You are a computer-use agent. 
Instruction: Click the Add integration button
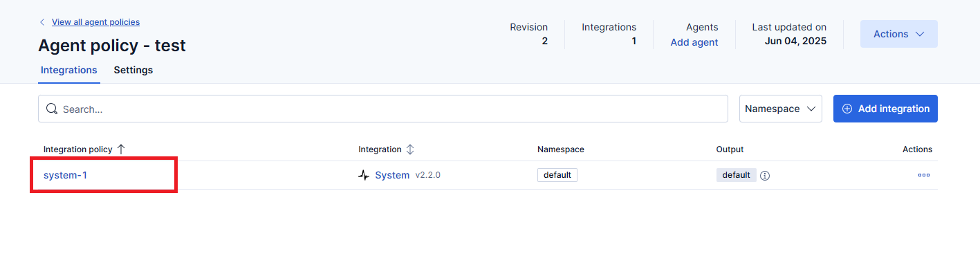click(x=885, y=109)
